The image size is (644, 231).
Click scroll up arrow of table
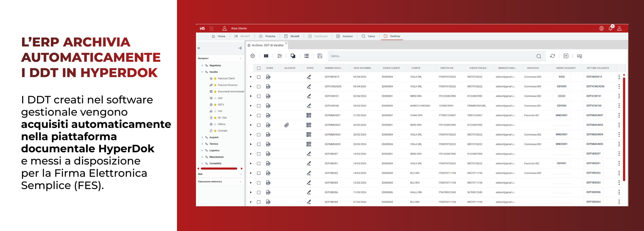pos(624,75)
